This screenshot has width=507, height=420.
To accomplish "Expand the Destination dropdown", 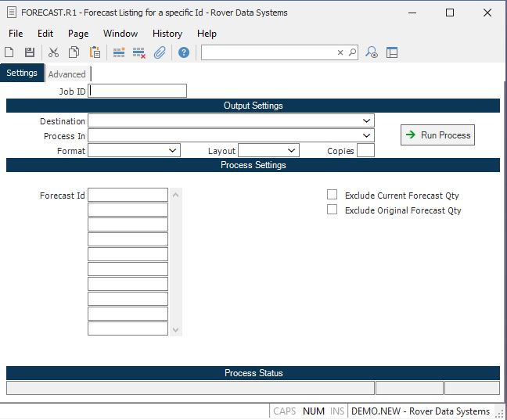I will 366,121.
